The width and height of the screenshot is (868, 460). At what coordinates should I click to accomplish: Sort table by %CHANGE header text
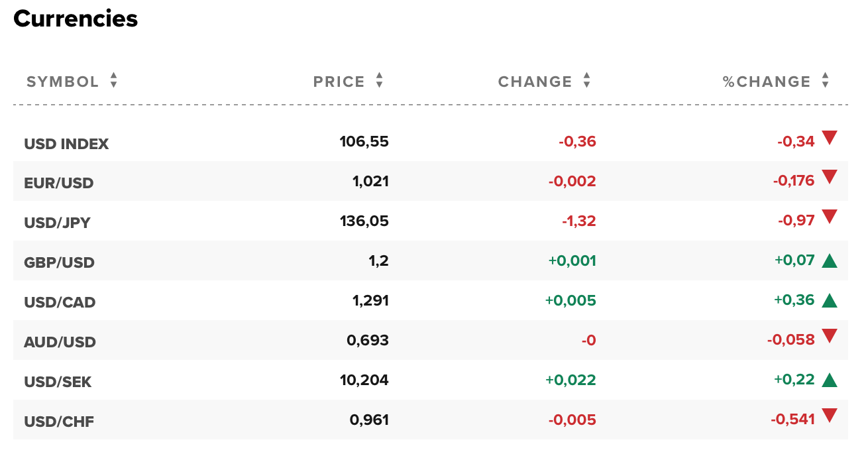tap(767, 82)
